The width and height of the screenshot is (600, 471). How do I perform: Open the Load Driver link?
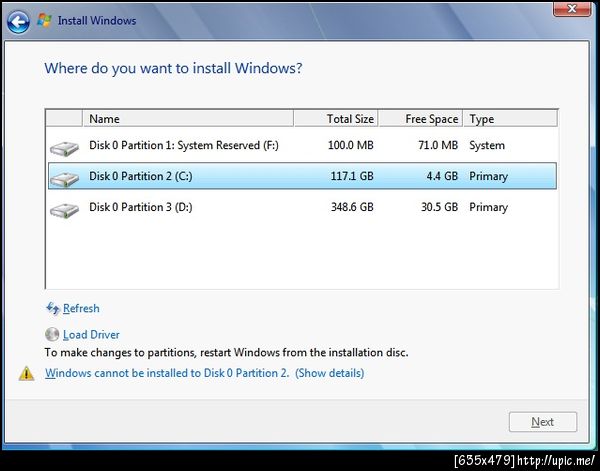(x=91, y=335)
